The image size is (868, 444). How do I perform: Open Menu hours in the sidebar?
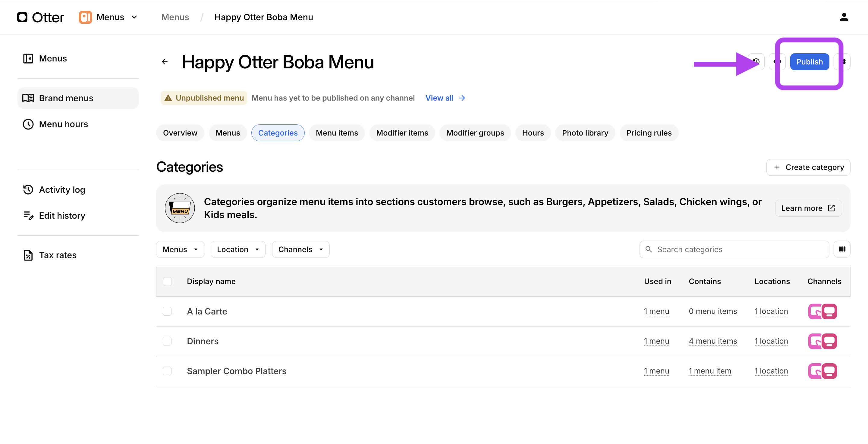click(x=78, y=124)
